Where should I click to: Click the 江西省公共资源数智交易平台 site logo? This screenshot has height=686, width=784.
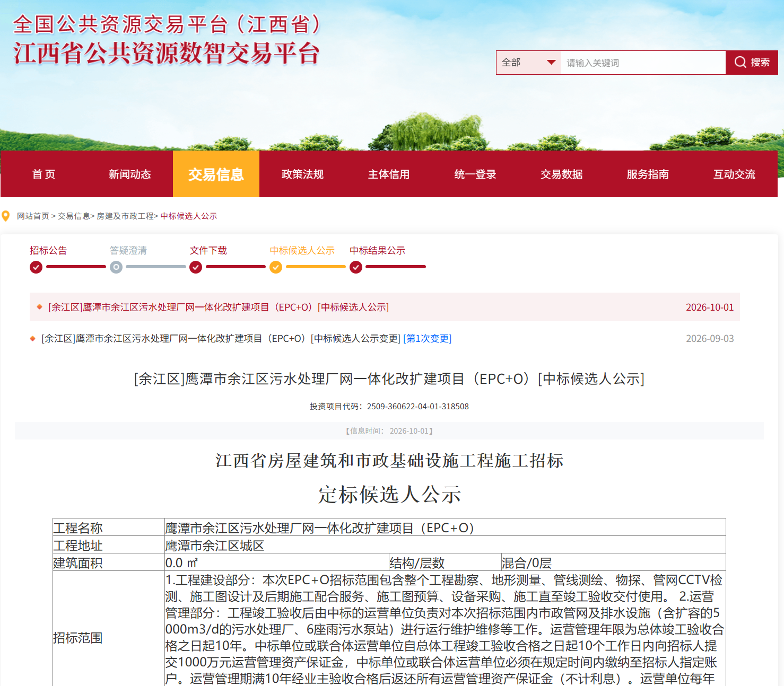point(167,53)
